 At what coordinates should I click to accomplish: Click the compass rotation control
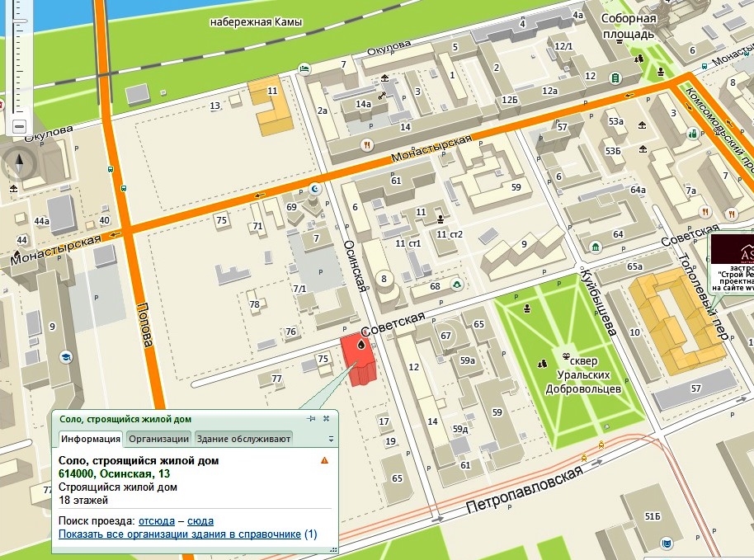[x=20, y=165]
